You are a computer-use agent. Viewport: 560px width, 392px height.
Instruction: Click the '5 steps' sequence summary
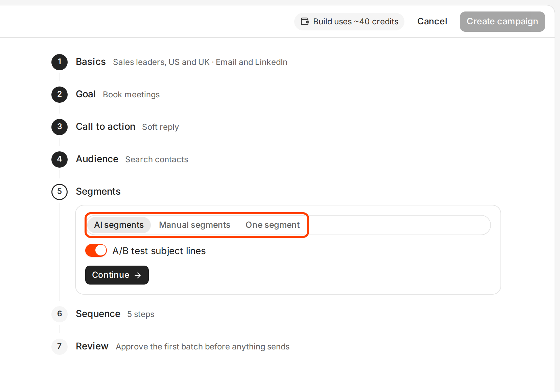[x=141, y=314]
